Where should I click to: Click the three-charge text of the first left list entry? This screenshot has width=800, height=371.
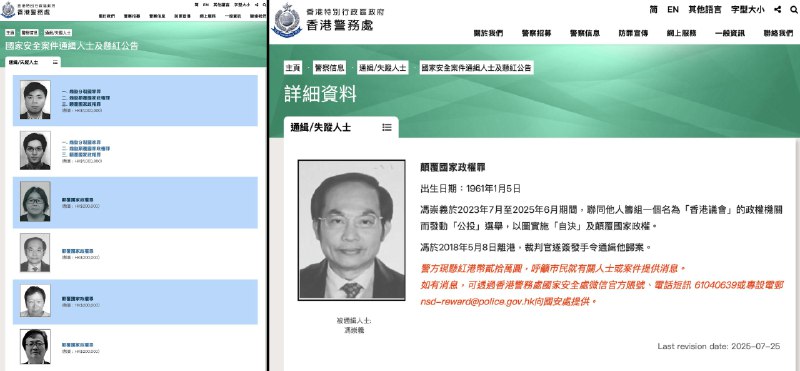coord(86,97)
